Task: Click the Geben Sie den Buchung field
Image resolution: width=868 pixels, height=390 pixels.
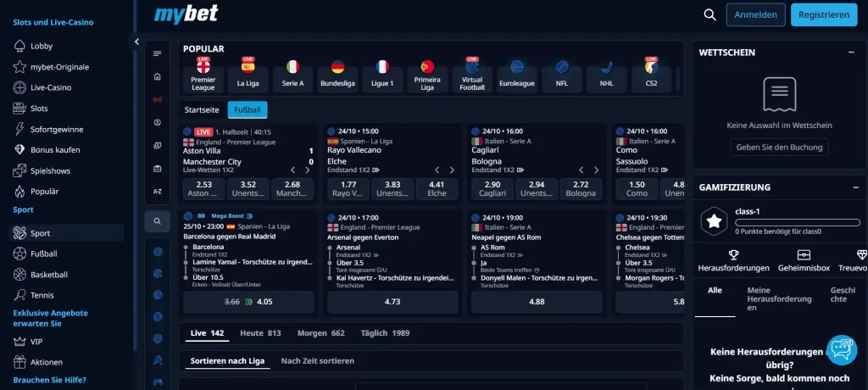Action: click(779, 148)
